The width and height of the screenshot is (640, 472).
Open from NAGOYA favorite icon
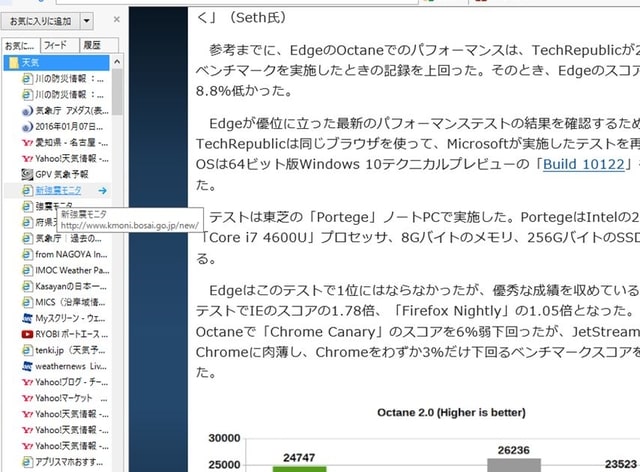pos(27,254)
